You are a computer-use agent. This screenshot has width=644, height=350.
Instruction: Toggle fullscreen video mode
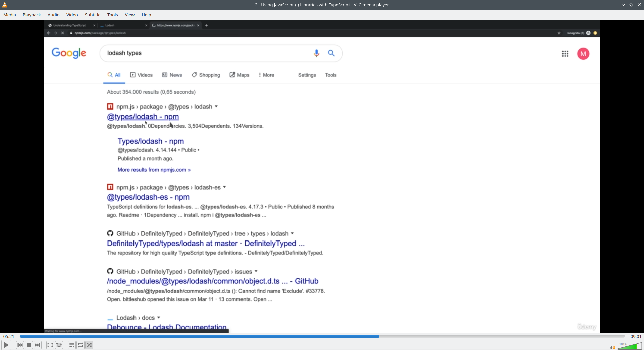pos(50,345)
